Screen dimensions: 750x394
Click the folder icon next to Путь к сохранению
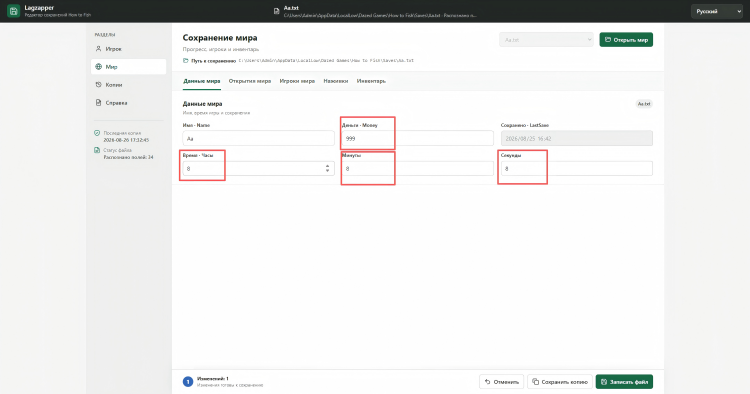[x=186, y=61]
